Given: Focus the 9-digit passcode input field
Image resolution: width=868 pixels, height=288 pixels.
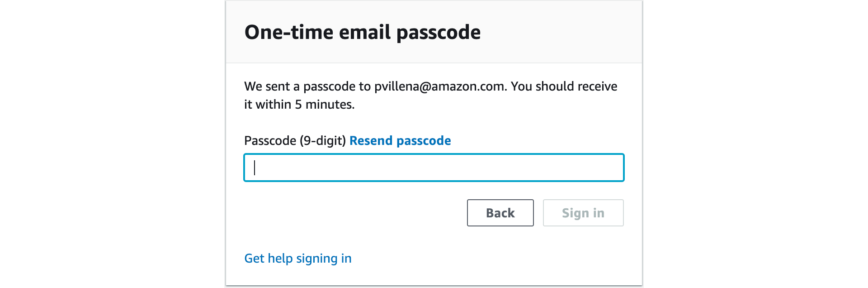Looking at the screenshot, I should click(x=434, y=168).
